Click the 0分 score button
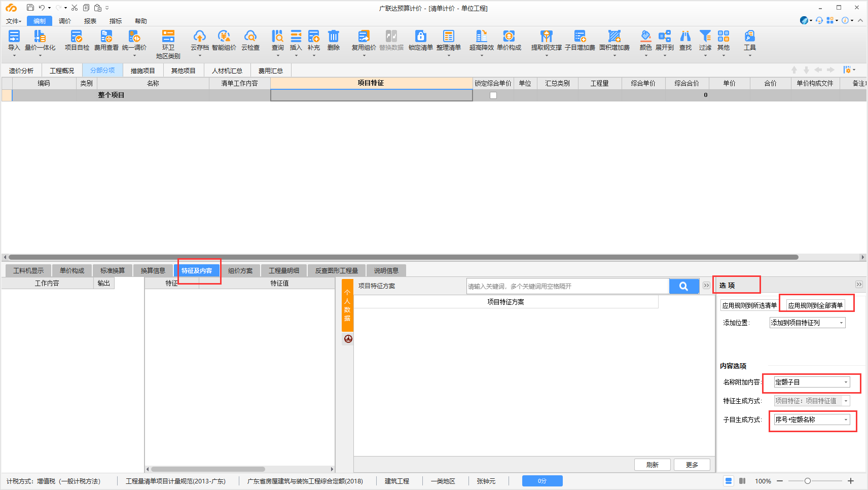This screenshot has width=868, height=490. tap(542, 481)
